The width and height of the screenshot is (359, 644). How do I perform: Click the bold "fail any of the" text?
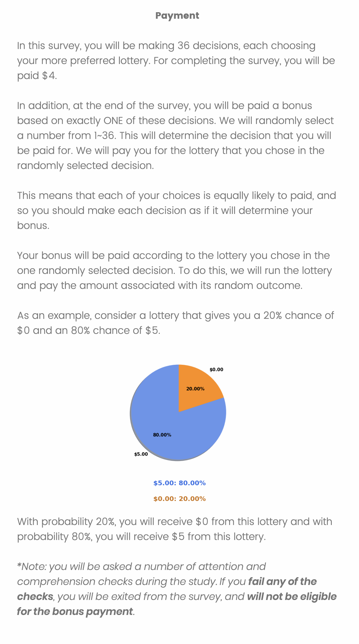283,582
